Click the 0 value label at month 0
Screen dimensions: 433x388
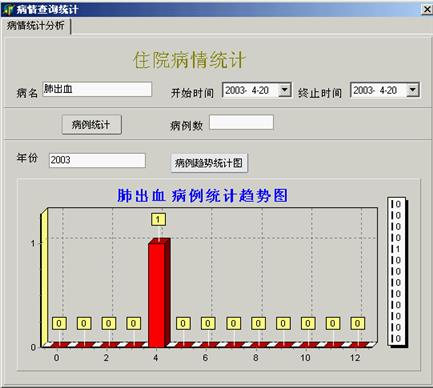[x=59, y=323]
